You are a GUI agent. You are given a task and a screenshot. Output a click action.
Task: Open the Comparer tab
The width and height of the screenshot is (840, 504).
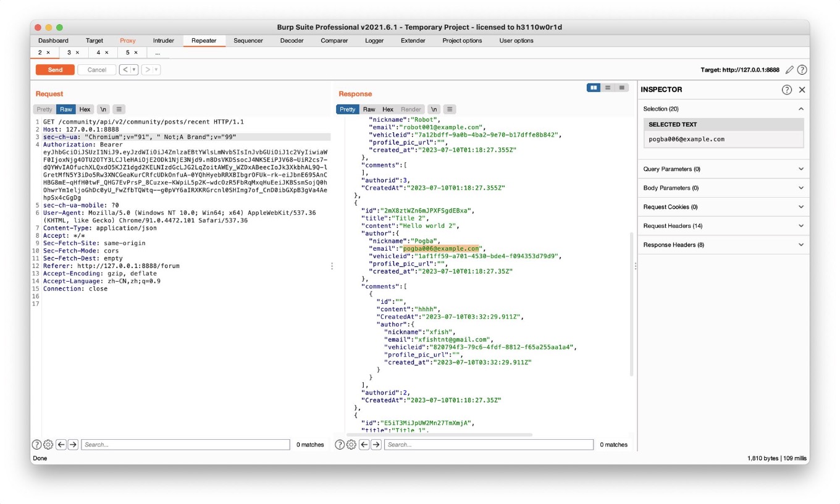coord(334,41)
